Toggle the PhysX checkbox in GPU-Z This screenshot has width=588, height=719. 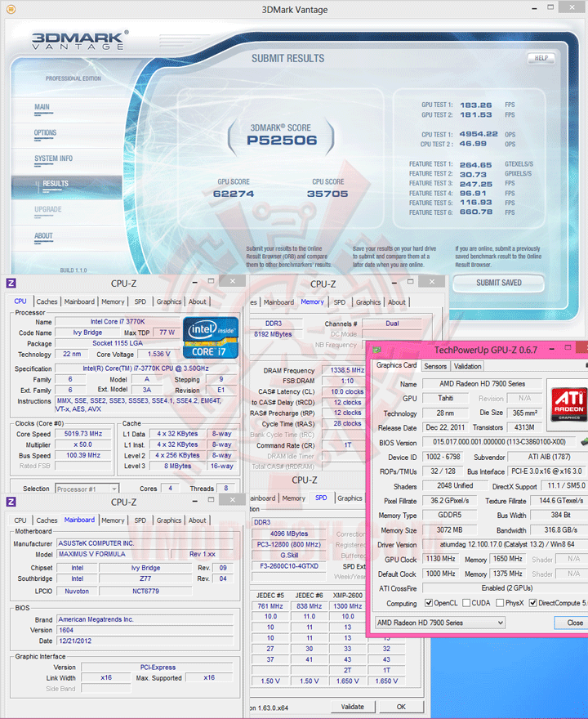[500, 603]
